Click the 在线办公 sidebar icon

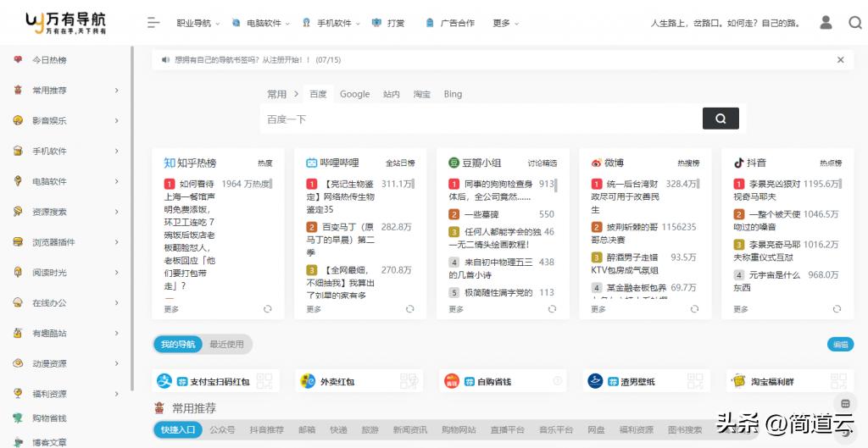coord(19,302)
